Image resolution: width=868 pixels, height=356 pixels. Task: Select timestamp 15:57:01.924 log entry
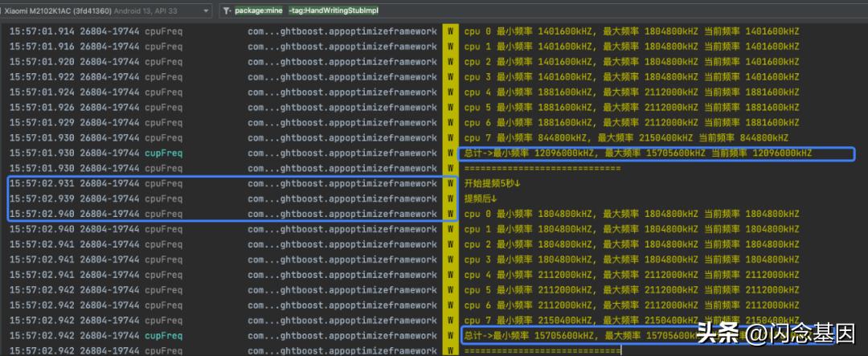pyautogui.click(x=42, y=92)
